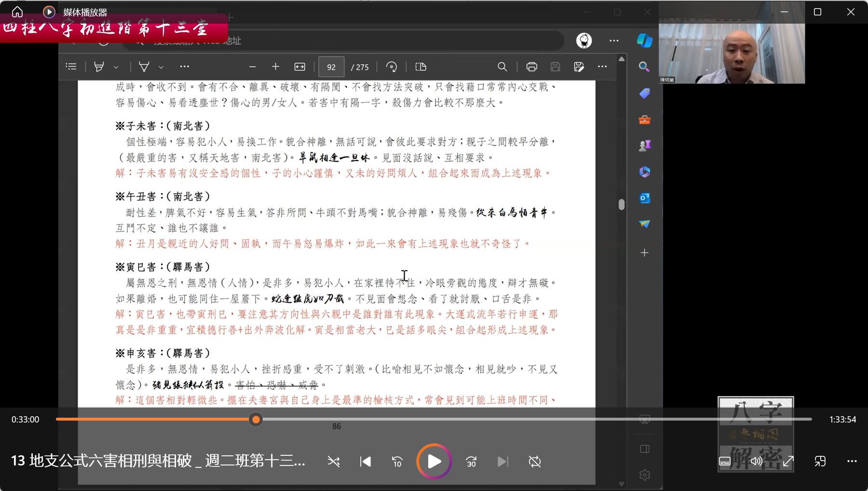Screen dimensions: 868x491
Task: Open browser profile avatar
Action: 584,41
